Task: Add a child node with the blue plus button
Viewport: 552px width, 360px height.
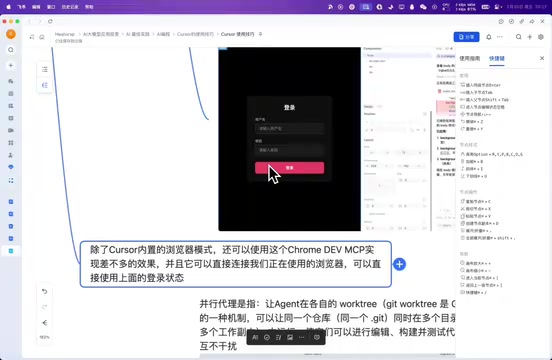Action: click(x=400, y=264)
